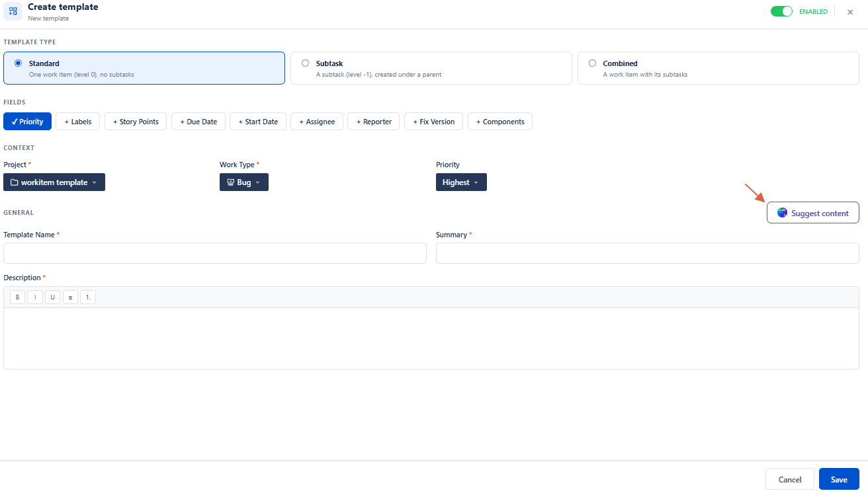Insert a bulleted list in description
Screen dimensions: 868x501
[x=70, y=297]
